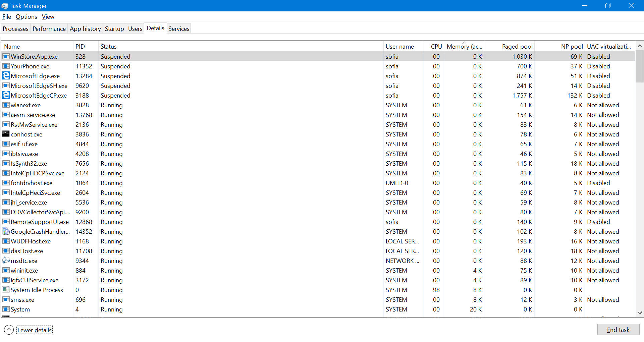Click the MicrosoftEdge.exe Edge icon
Screen dimensions: 644x342
pos(6,76)
